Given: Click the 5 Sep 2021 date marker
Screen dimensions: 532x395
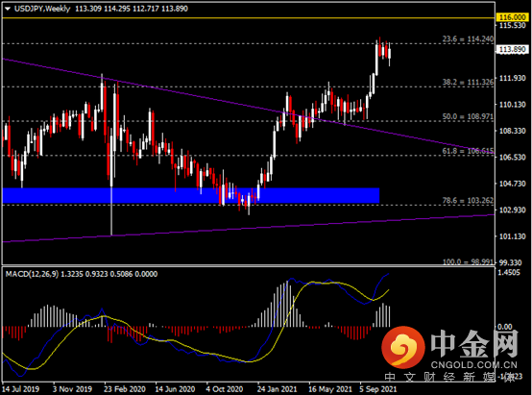Looking at the screenshot, I should (x=378, y=389).
